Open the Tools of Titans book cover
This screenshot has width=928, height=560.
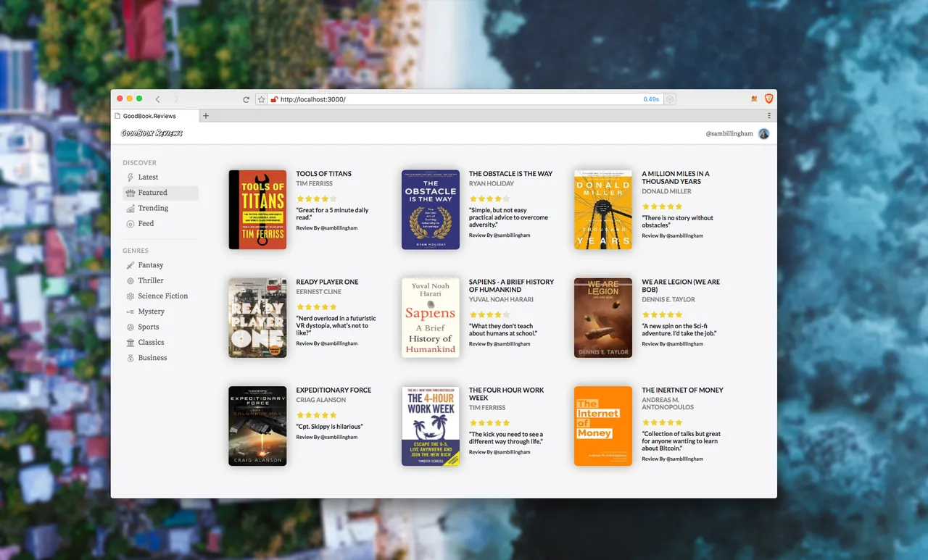coord(257,210)
